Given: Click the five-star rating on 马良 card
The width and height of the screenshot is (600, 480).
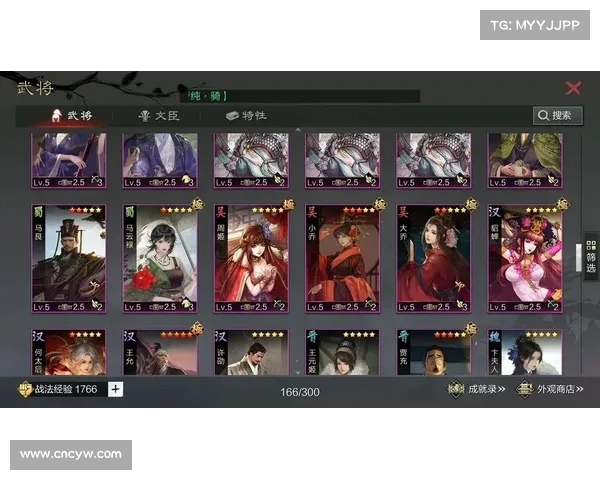Looking at the screenshot, I should coord(86,210).
